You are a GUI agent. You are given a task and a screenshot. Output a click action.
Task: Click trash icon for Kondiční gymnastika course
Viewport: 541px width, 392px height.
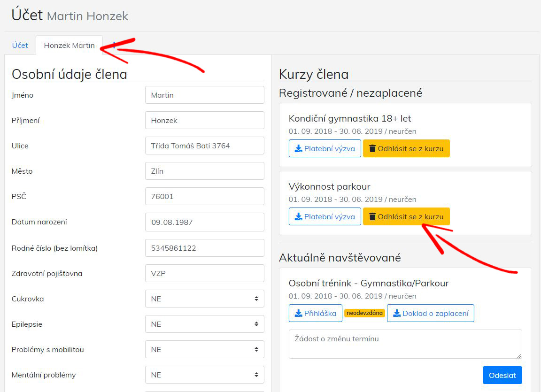click(372, 149)
